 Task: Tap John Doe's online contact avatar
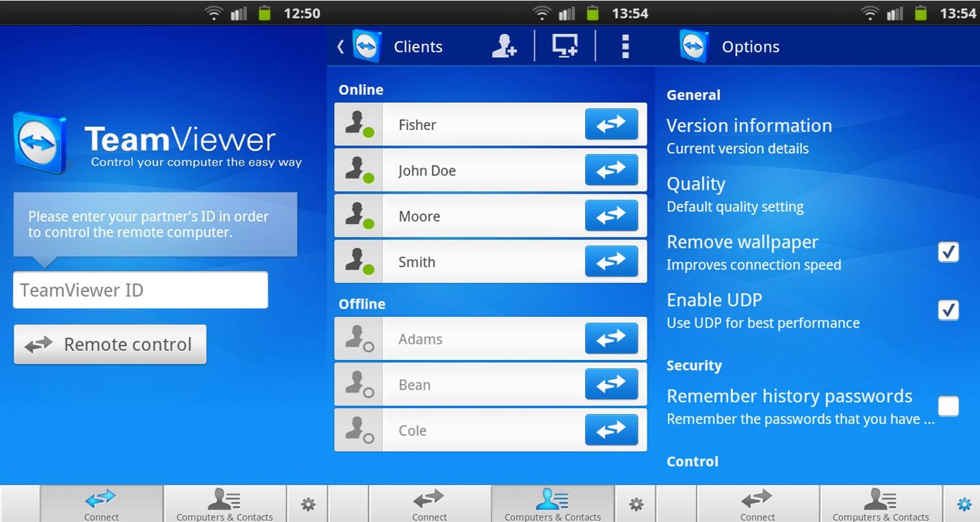[359, 170]
